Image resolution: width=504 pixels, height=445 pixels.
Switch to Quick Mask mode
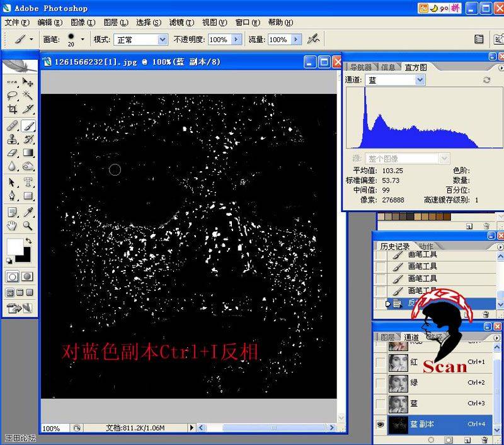28,276
